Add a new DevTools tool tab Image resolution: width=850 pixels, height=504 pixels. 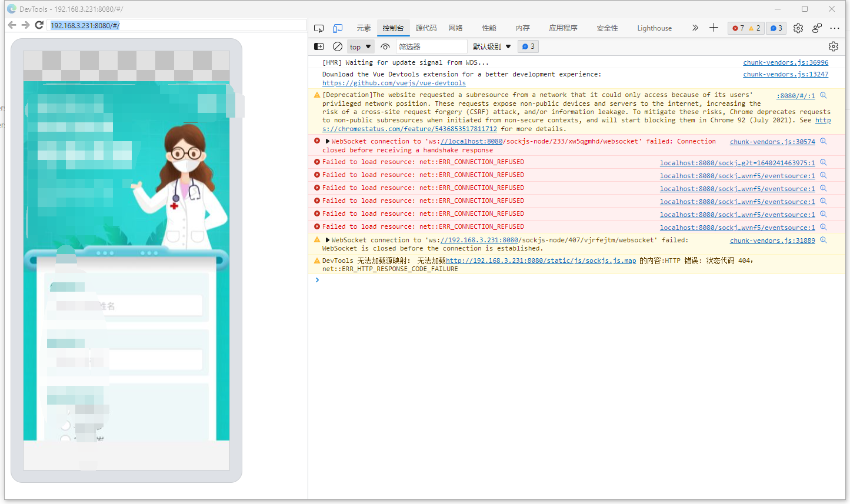coord(714,28)
